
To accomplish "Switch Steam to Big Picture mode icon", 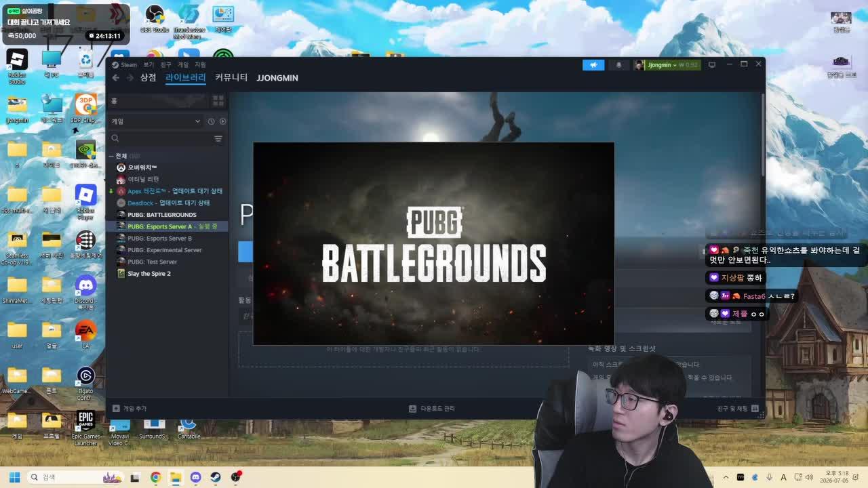I will 712,64.
